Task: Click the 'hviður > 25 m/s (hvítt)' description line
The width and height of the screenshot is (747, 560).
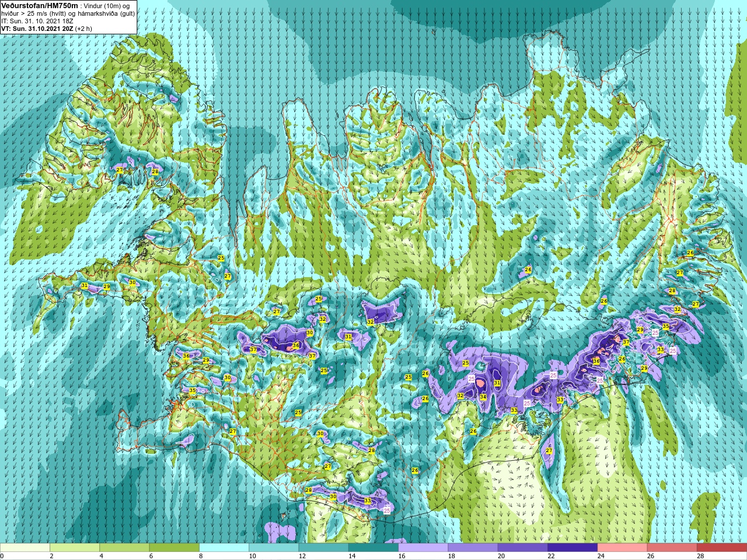Action: pos(68,13)
